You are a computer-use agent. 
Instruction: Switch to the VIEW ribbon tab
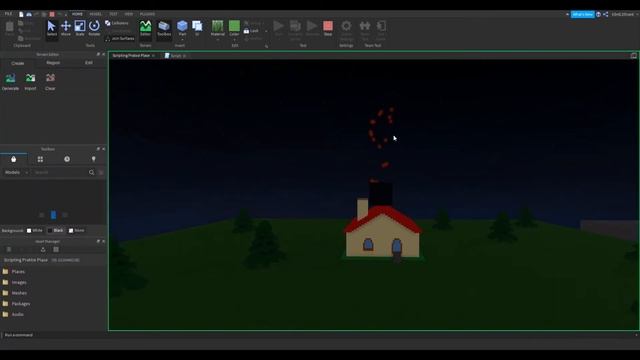coord(129,14)
